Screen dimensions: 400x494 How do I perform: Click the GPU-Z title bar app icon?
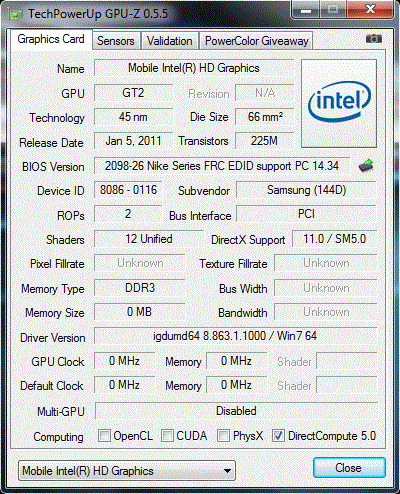[x=16, y=14]
